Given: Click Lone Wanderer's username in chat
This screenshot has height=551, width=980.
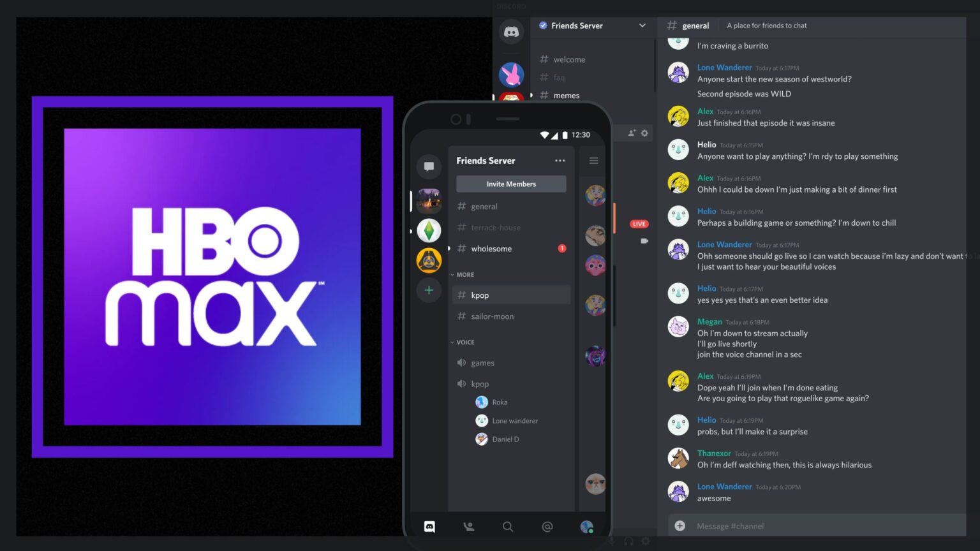Looking at the screenshot, I should click(x=725, y=67).
